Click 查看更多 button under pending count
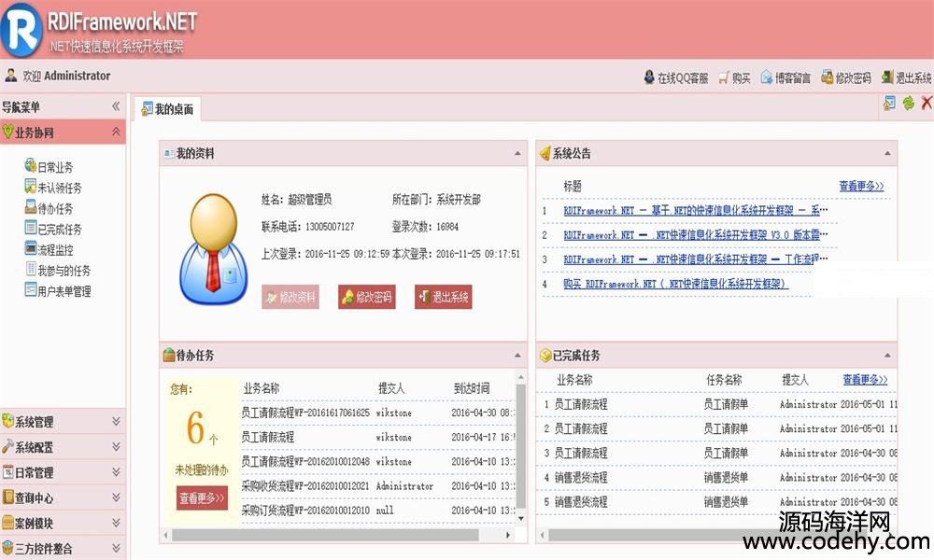This screenshot has width=934, height=560. [x=202, y=498]
